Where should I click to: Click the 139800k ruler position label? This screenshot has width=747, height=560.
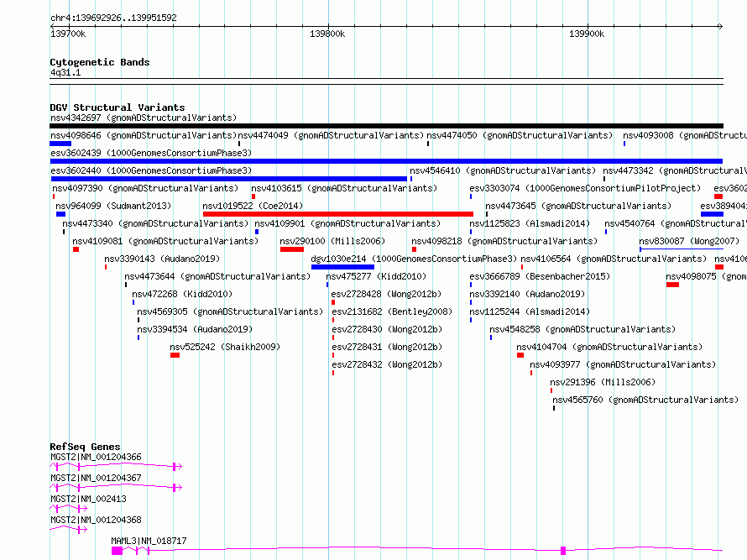click(327, 34)
